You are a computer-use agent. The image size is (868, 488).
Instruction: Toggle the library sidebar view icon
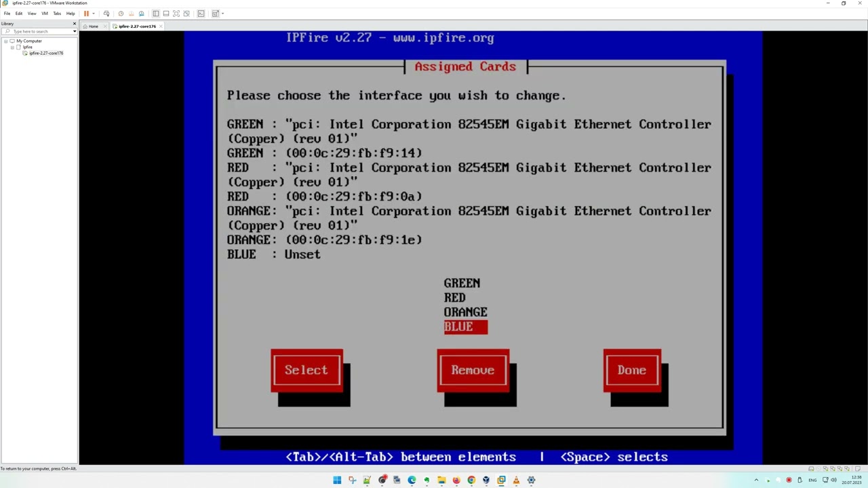155,14
